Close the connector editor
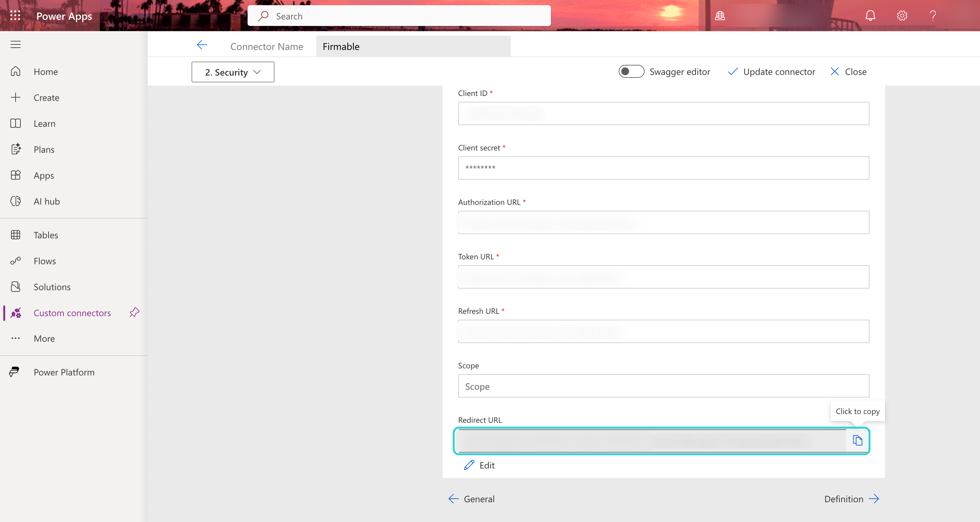The image size is (980, 522). pos(848,72)
